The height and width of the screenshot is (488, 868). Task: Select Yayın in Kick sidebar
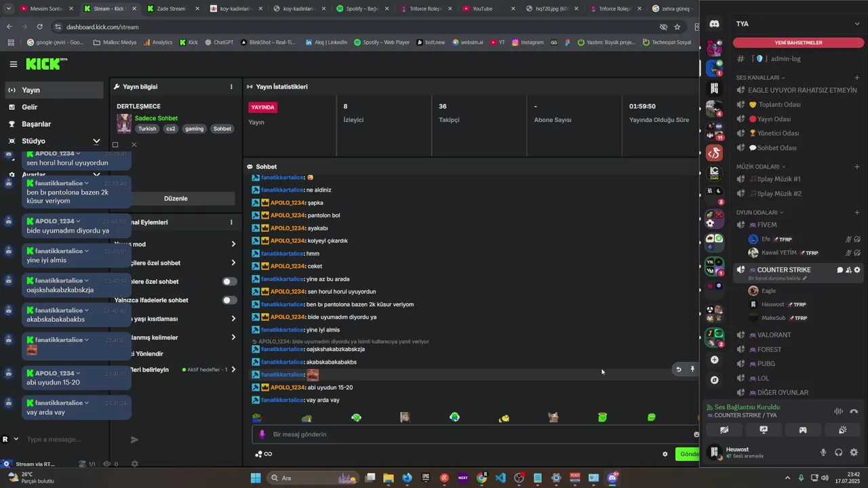[x=54, y=90]
